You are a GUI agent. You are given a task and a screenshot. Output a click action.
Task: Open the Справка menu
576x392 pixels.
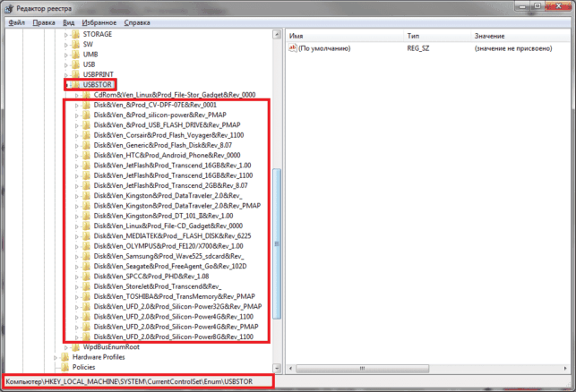click(x=137, y=22)
